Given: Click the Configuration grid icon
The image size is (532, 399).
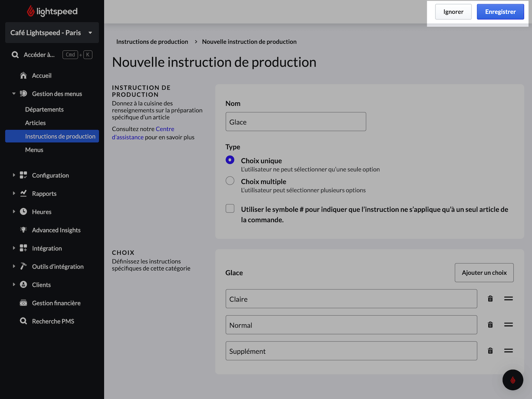Looking at the screenshot, I should pyautogui.click(x=24, y=175).
